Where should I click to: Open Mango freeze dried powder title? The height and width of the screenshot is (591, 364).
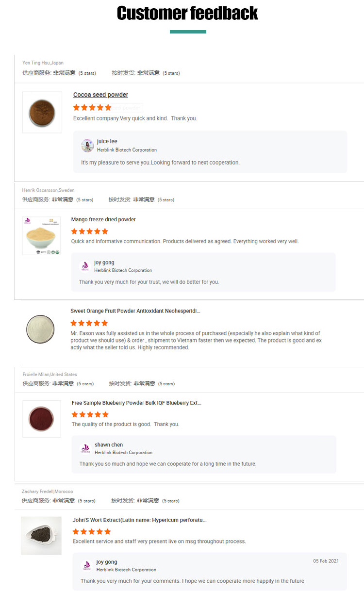(x=103, y=219)
